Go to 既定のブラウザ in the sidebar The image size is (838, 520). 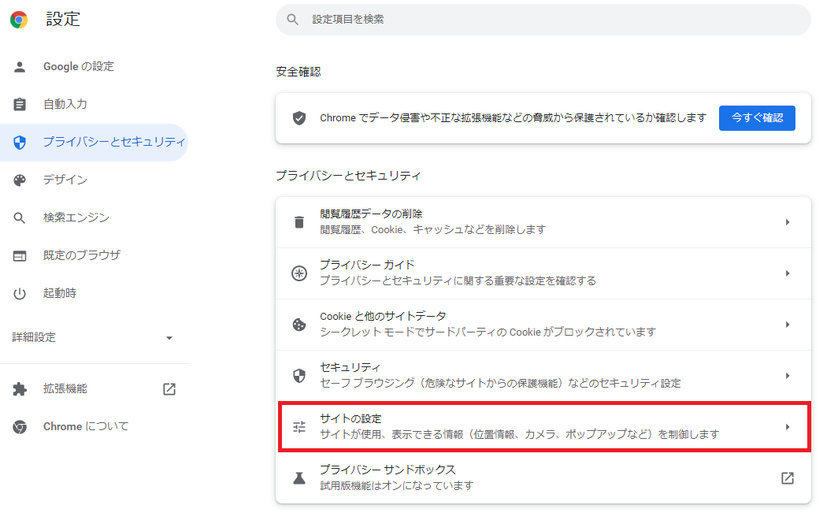[81, 256]
